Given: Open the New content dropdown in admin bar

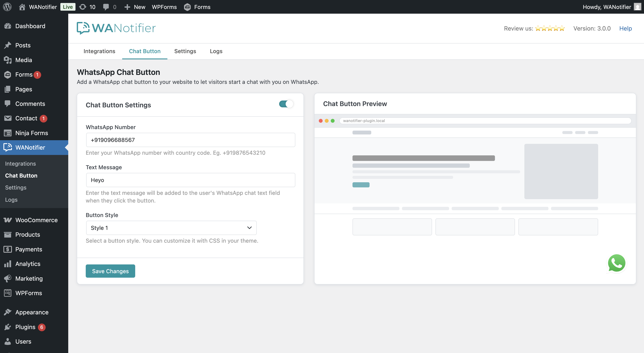Looking at the screenshot, I should [x=135, y=7].
